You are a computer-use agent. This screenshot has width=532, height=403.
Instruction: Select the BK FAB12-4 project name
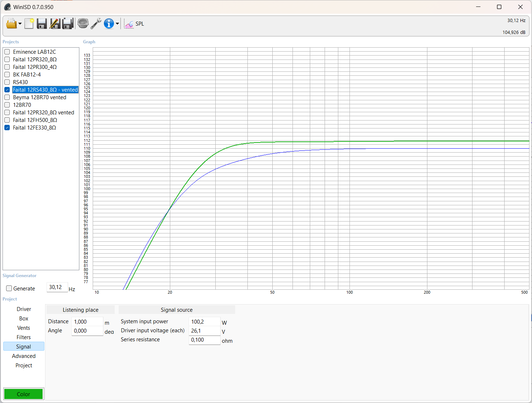coord(27,75)
